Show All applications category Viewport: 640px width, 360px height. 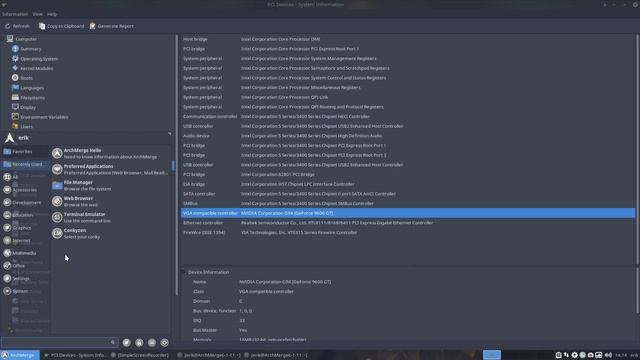click(24, 177)
